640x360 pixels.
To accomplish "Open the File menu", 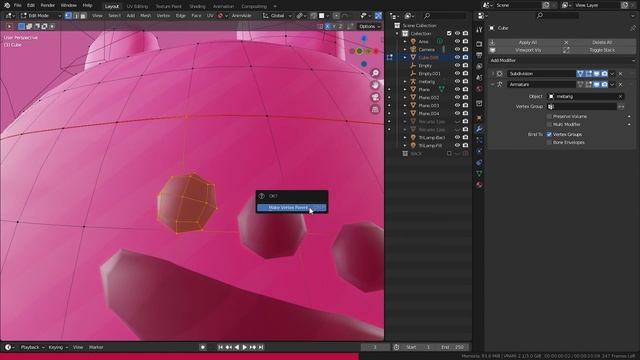I will point(18,6).
